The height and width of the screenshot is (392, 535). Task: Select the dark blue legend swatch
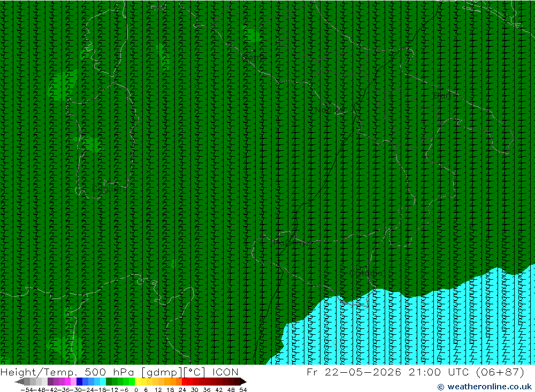tap(79, 382)
